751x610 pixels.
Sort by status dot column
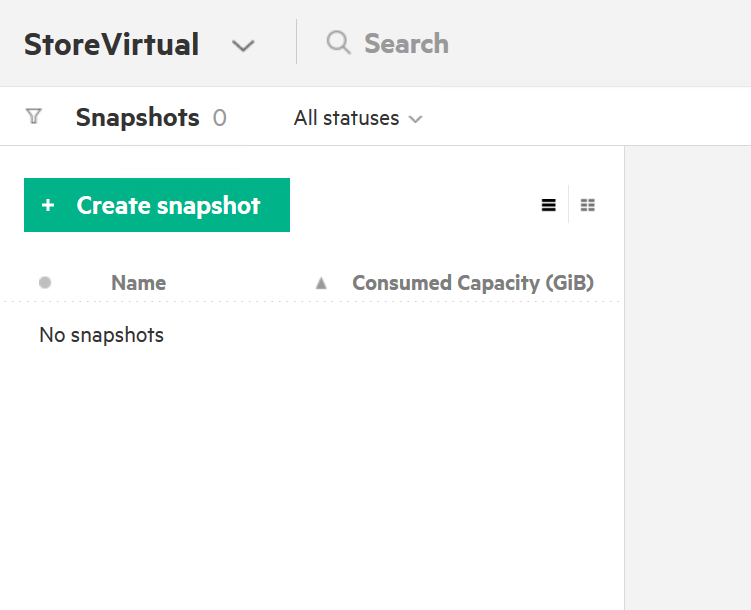click(45, 282)
